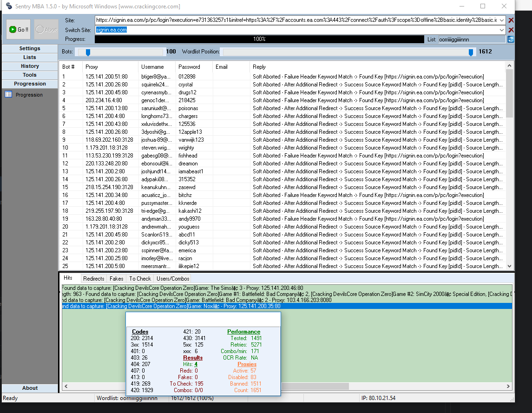Click the greyed-out Abort button
The image size is (532, 413).
click(x=46, y=30)
